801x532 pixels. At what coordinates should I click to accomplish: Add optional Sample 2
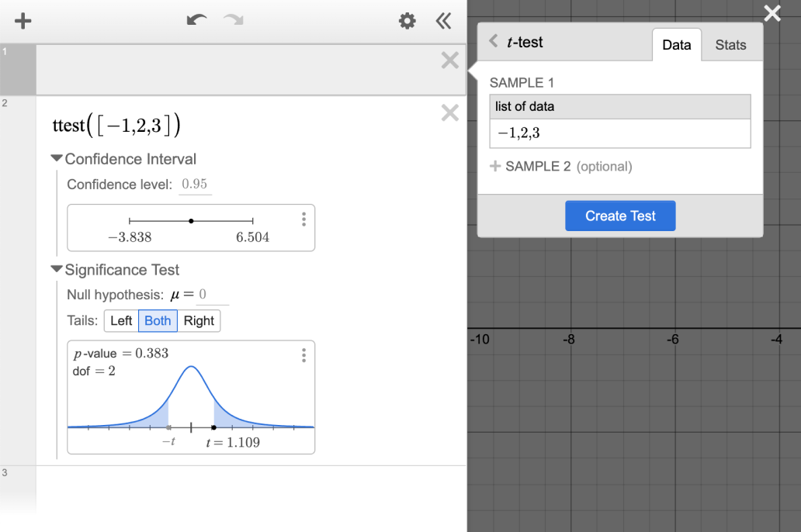pos(561,166)
